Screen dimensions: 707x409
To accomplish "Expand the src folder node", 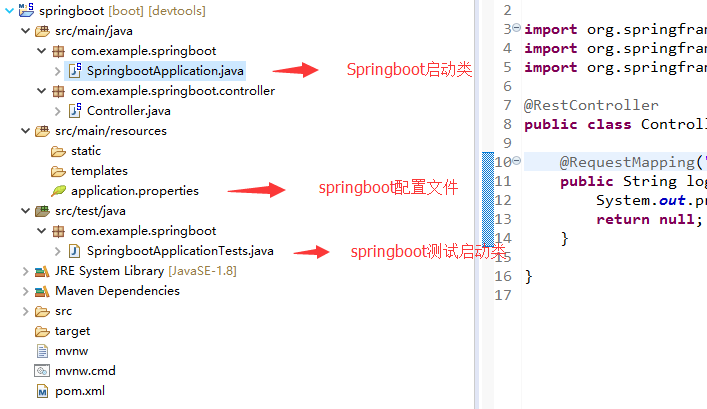I will click(25, 311).
